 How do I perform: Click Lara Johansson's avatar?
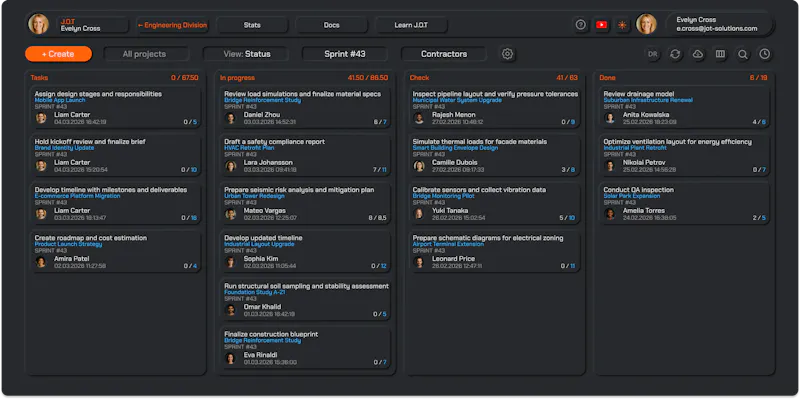[x=231, y=166]
